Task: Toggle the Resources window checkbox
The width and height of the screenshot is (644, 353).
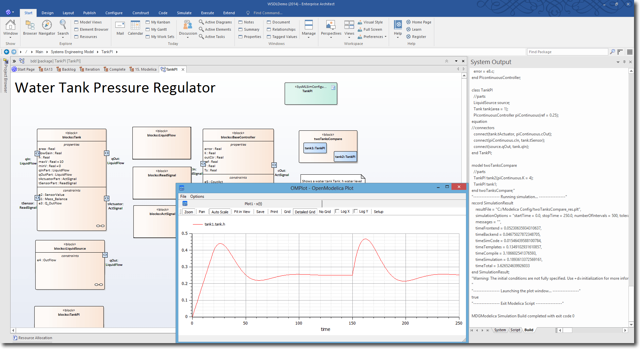Action: [76, 37]
